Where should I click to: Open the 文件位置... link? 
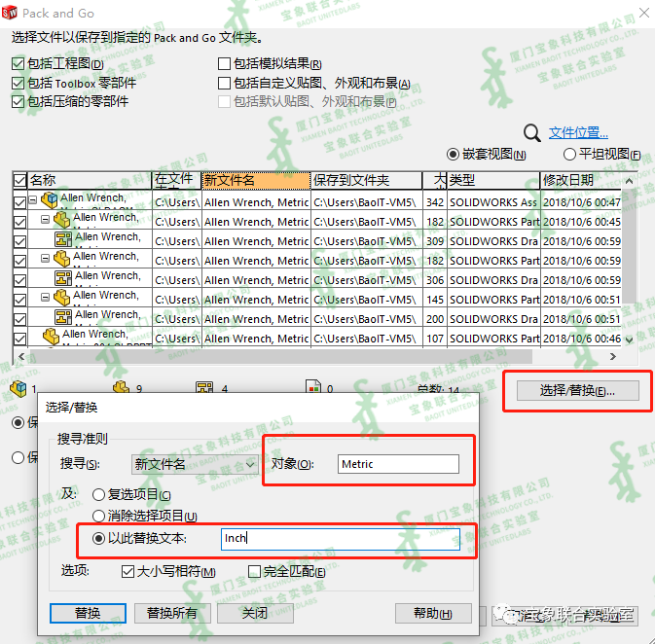578,133
